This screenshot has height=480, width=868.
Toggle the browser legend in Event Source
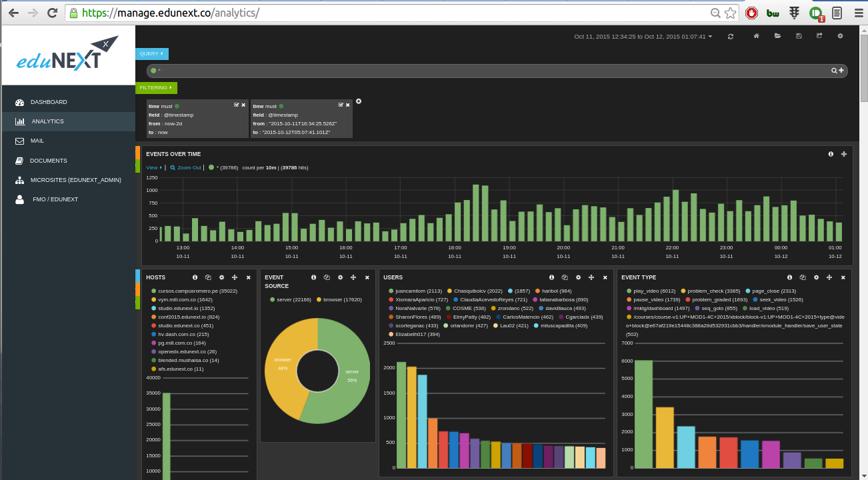coord(339,299)
